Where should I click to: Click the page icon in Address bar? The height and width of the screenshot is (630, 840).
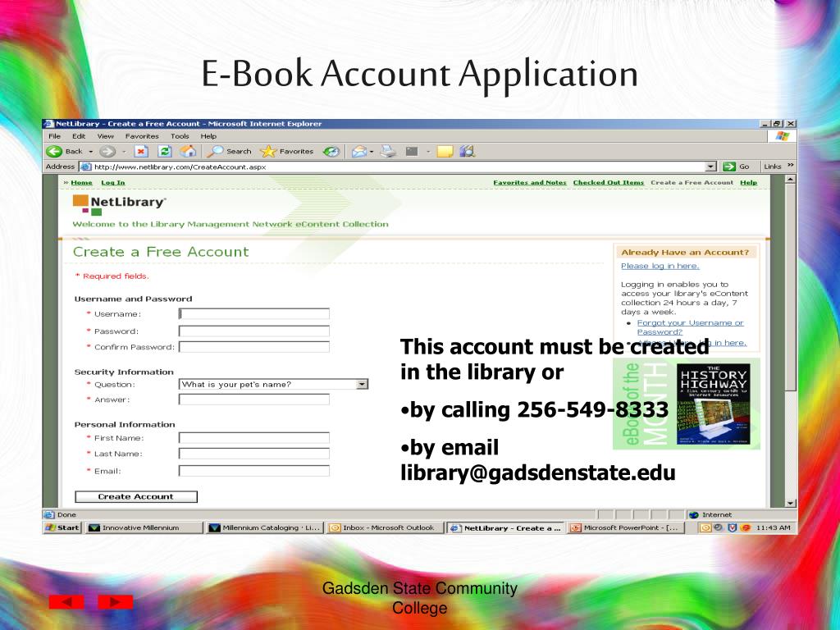point(85,167)
